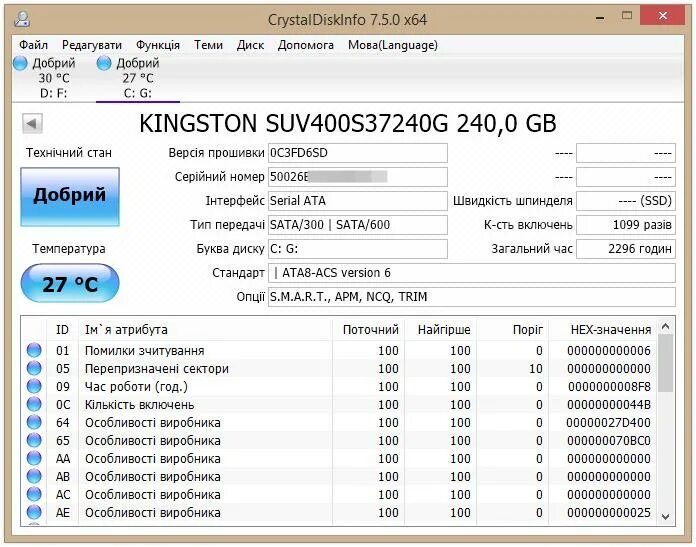Click the firmware version field 0C3FD6SD

click(x=358, y=153)
